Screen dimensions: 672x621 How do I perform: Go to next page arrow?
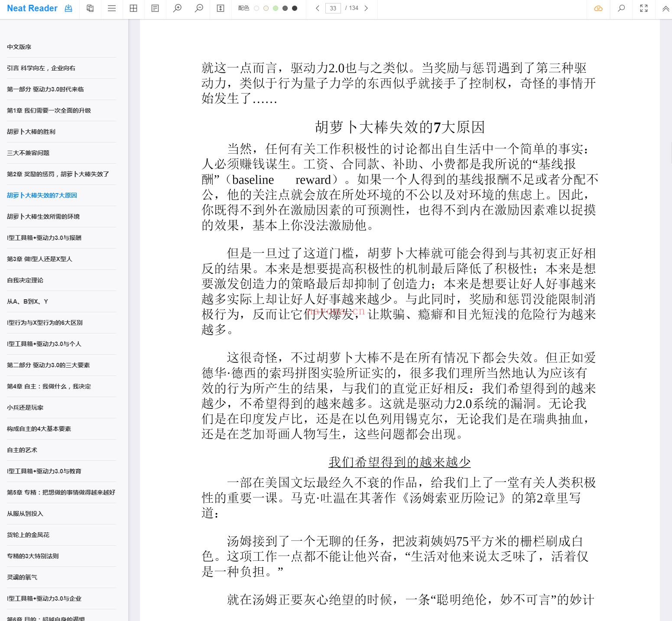(x=366, y=8)
